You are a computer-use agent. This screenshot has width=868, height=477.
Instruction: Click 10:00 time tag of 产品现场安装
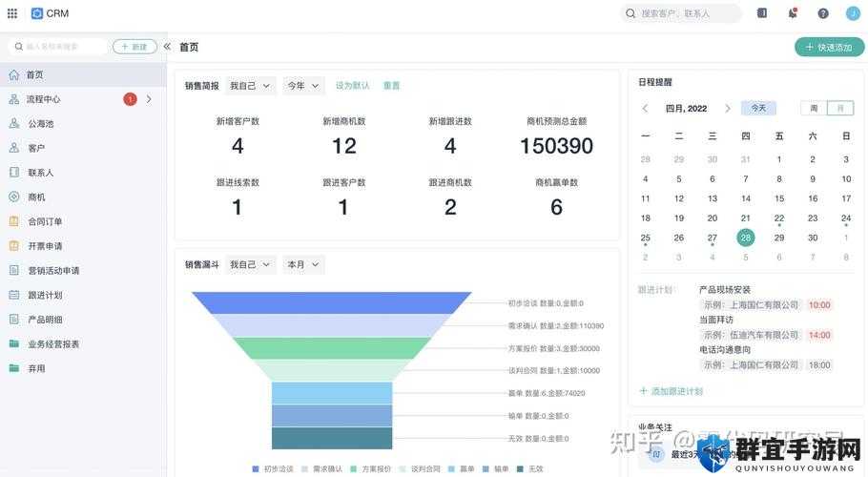point(819,305)
